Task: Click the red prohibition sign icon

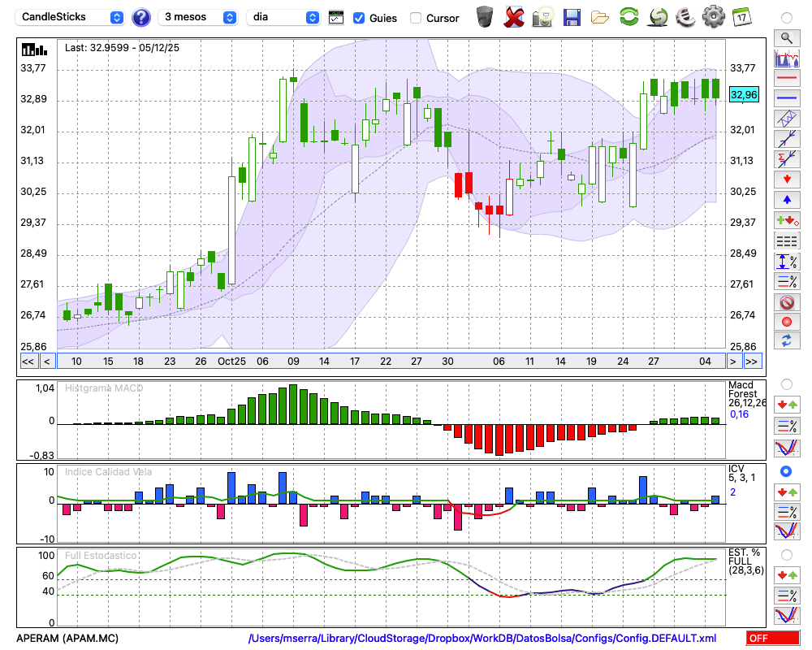Action: click(x=786, y=301)
